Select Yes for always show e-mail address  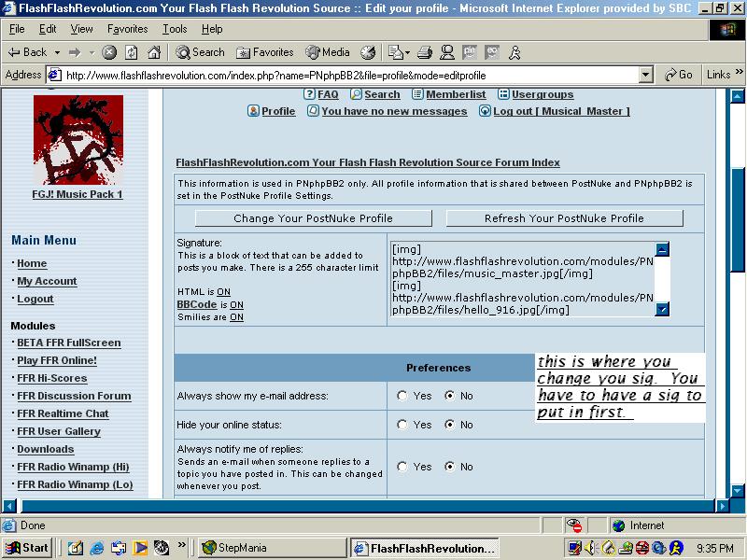(402, 396)
